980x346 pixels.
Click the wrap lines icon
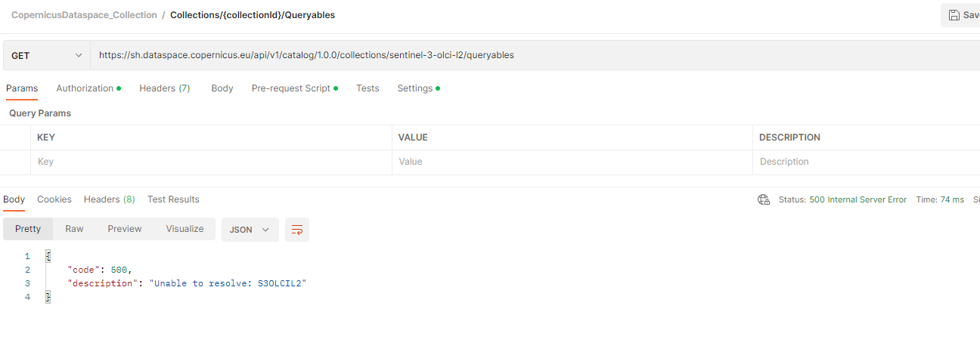[297, 230]
